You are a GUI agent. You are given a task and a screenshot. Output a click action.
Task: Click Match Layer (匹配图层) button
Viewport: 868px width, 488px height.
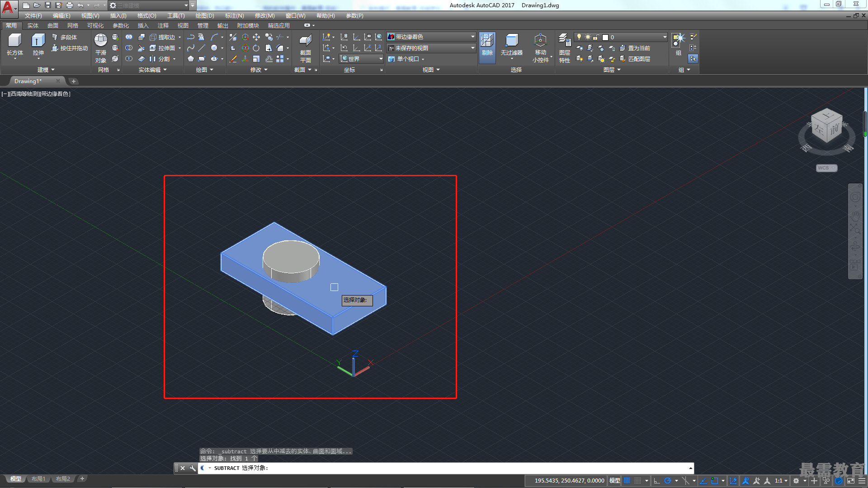point(635,59)
